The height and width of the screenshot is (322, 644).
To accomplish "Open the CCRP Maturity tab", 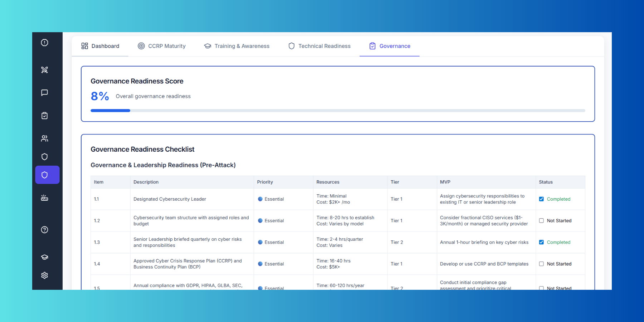I will tap(162, 46).
